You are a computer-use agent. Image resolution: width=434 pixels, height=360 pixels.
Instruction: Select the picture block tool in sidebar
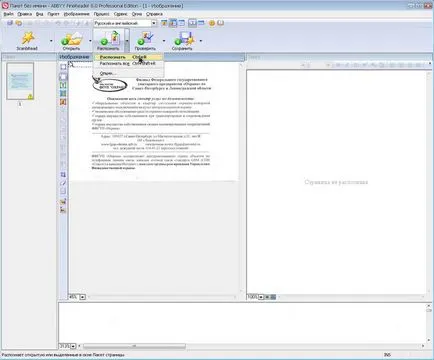tap(63, 102)
